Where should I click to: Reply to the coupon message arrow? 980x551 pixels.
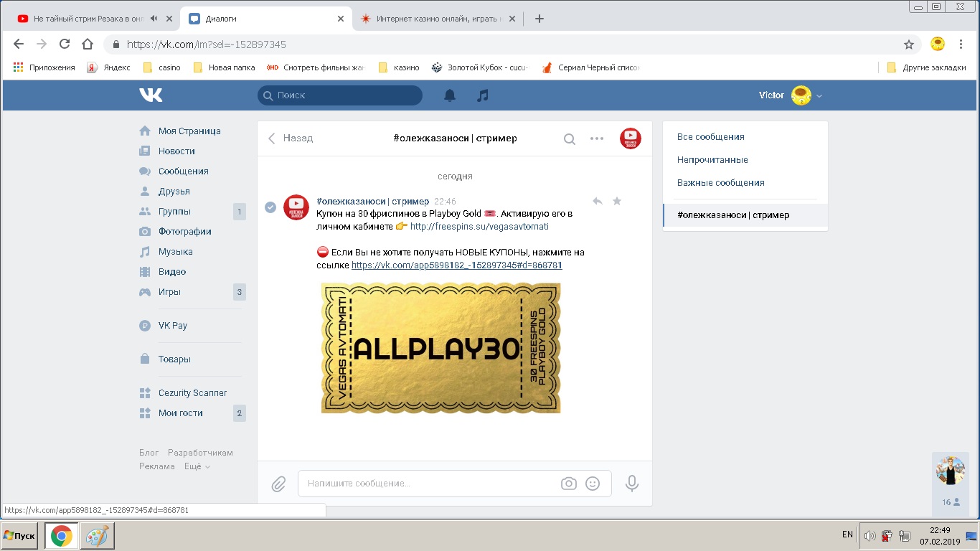pyautogui.click(x=597, y=202)
